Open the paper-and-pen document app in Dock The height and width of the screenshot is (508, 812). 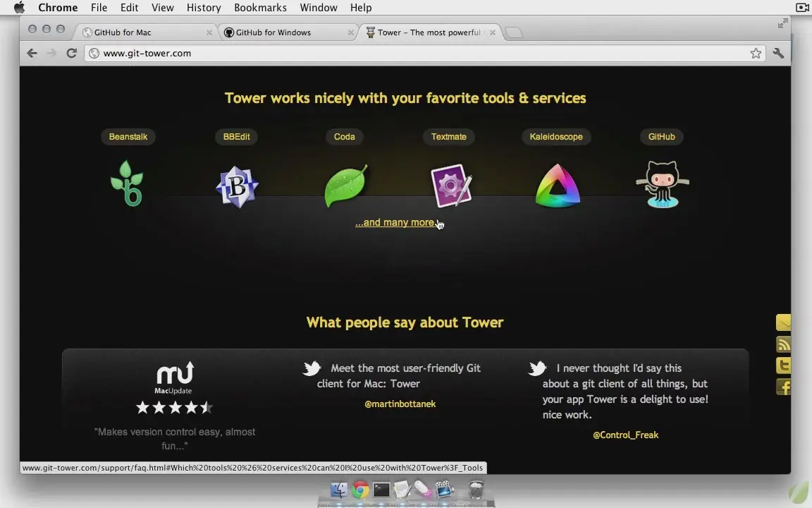[402, 490]
